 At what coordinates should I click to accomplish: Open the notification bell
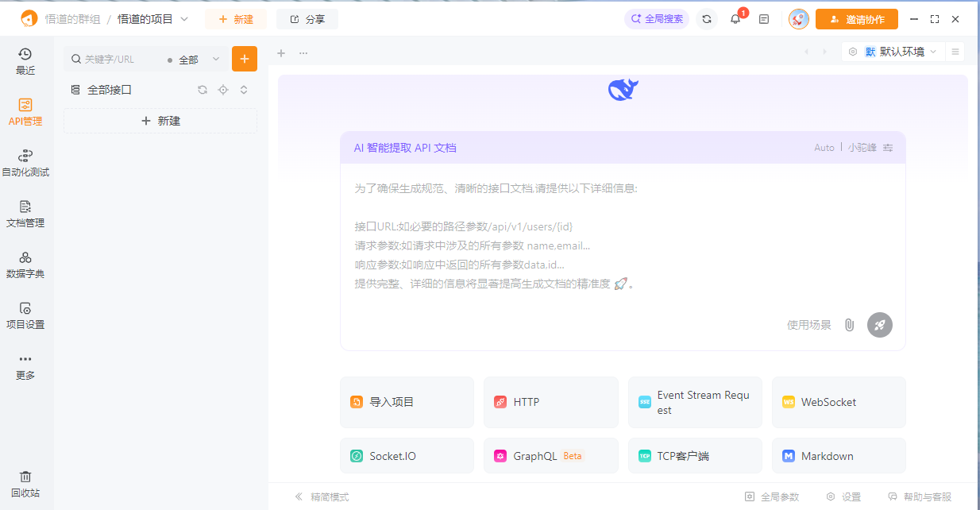click(x=735, y=19)
